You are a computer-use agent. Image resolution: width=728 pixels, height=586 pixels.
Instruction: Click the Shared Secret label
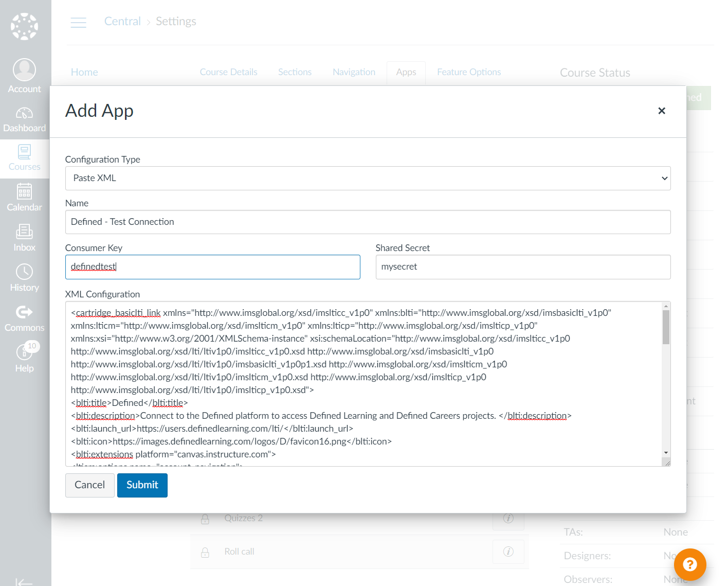pos(403,248)
